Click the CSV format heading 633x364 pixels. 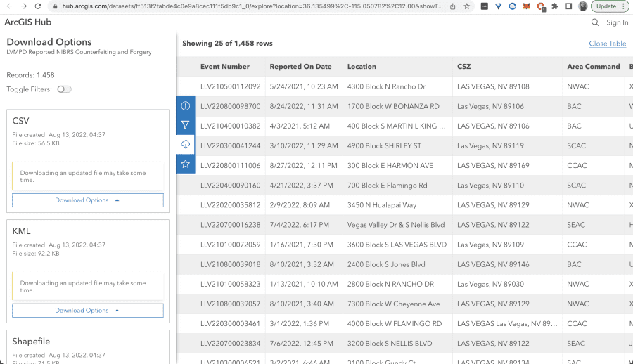click(20, 121)
